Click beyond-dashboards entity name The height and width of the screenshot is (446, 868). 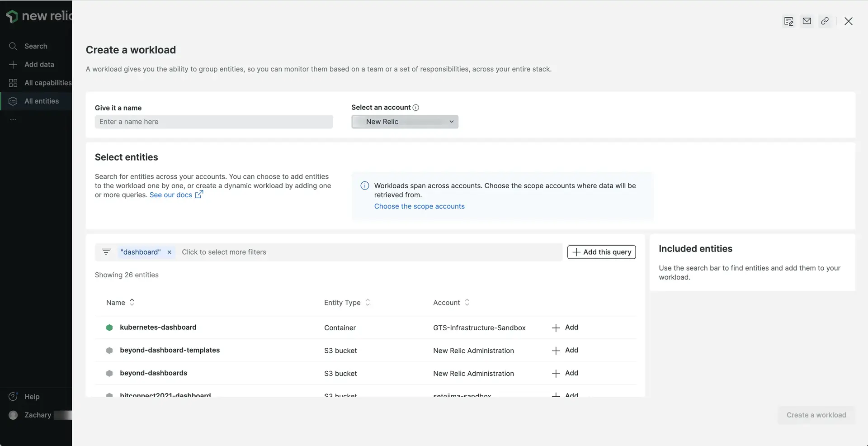tap(153, 373)
